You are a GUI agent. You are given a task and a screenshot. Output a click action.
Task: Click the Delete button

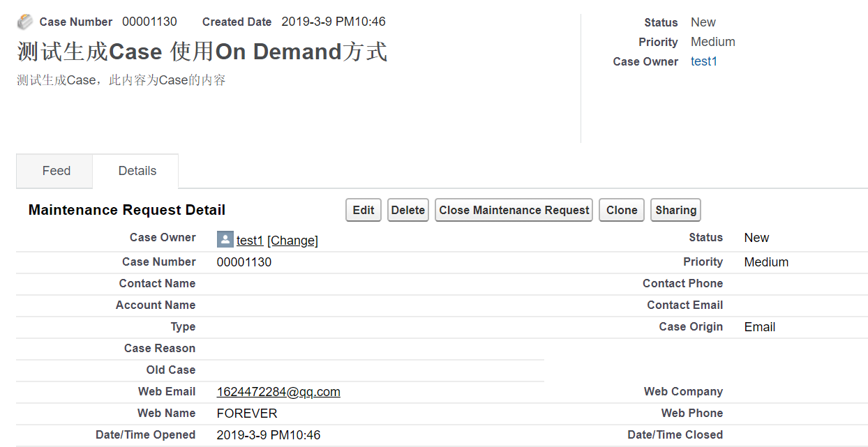click(x=408, y=210)
